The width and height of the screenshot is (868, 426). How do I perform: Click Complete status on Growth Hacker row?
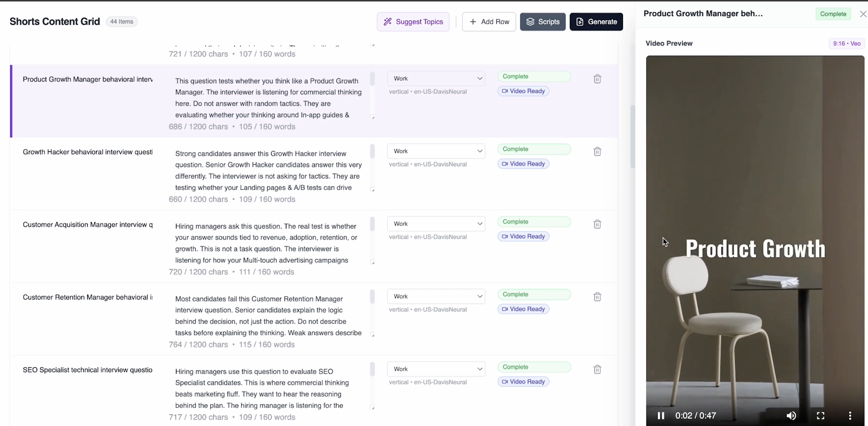534,149
